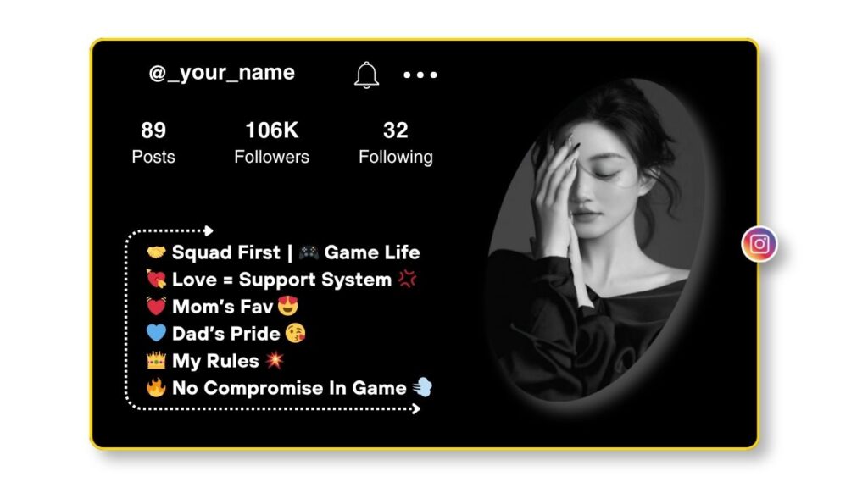868x488 pixels.
Task: Click the Squad First bio line
Action: click(x=283, y=252)
